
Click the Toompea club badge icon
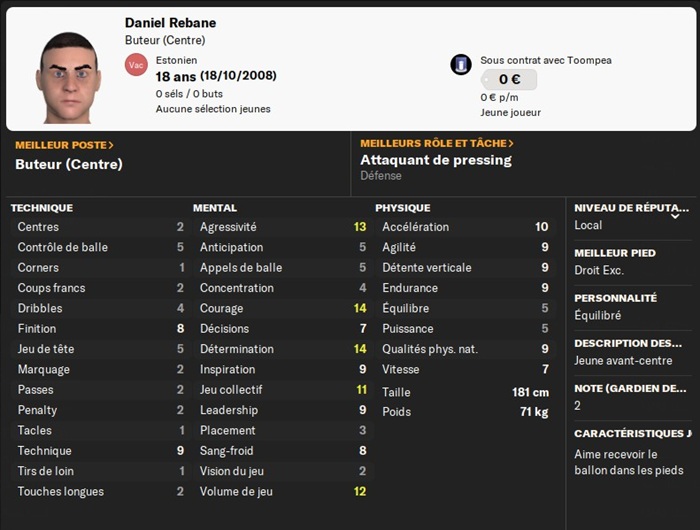point(460,64)
